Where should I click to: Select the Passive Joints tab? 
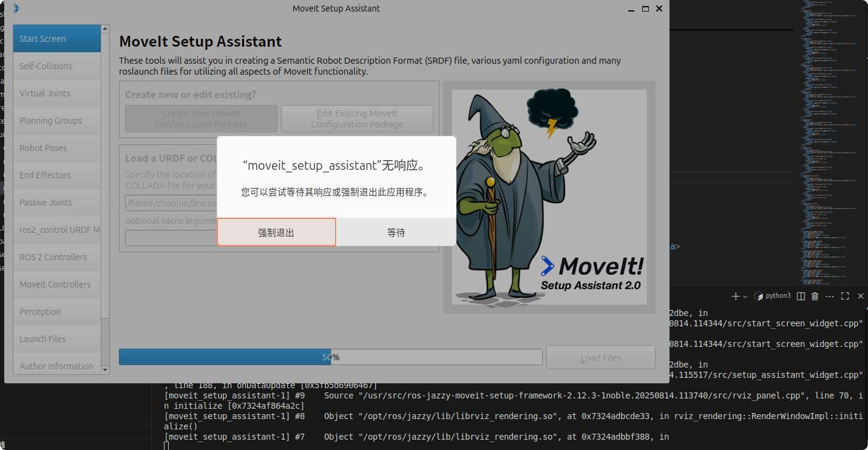coord(57,202)
